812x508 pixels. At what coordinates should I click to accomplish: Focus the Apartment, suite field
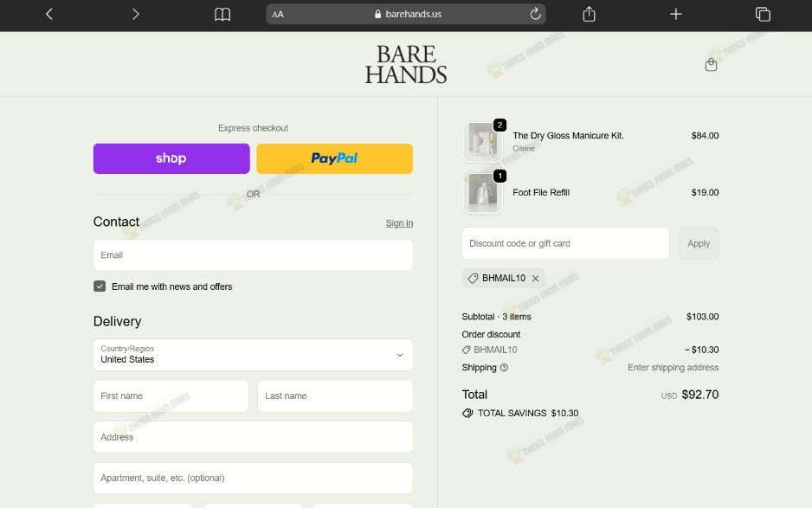[x=253, y=478]
